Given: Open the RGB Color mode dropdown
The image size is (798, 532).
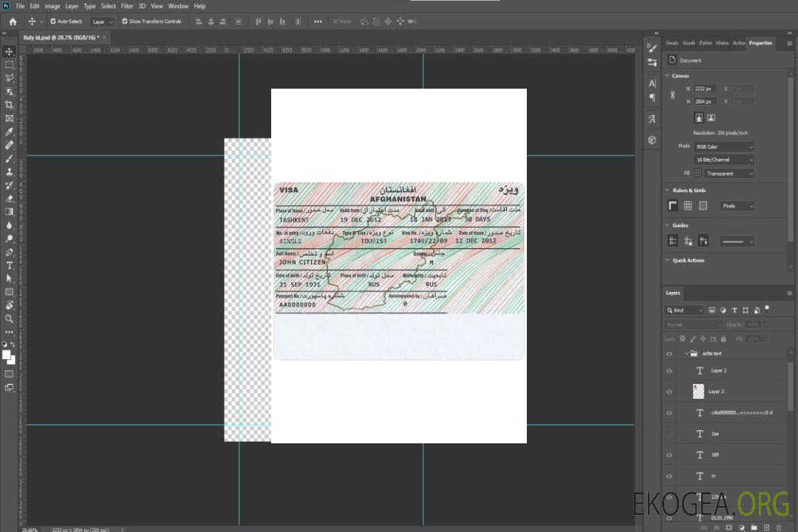Looking at the screenshot, I should pyautogui.click(x=724, y=146).
